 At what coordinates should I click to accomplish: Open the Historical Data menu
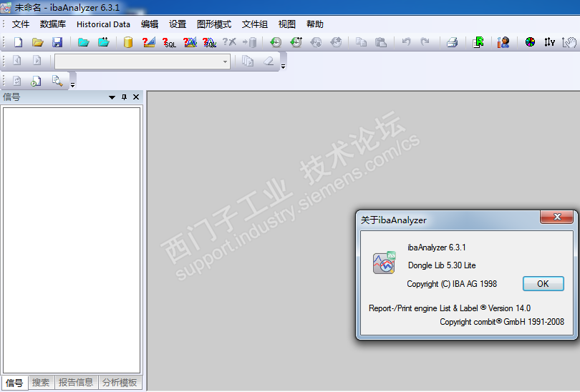pyautogui.click(x=103, y=24)
